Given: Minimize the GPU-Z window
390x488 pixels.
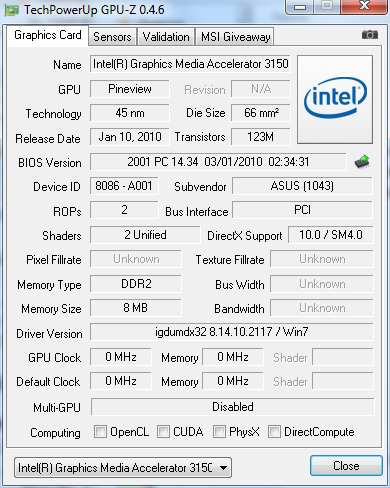Looking at the screenshot, I should click(300, 7).
